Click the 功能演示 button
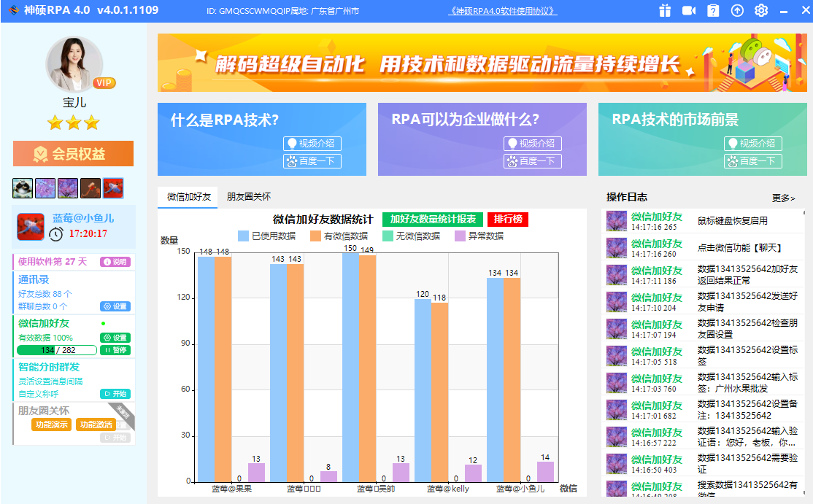Image resolution: width=813 pixels, height=504 pixels. pos(51,424)
